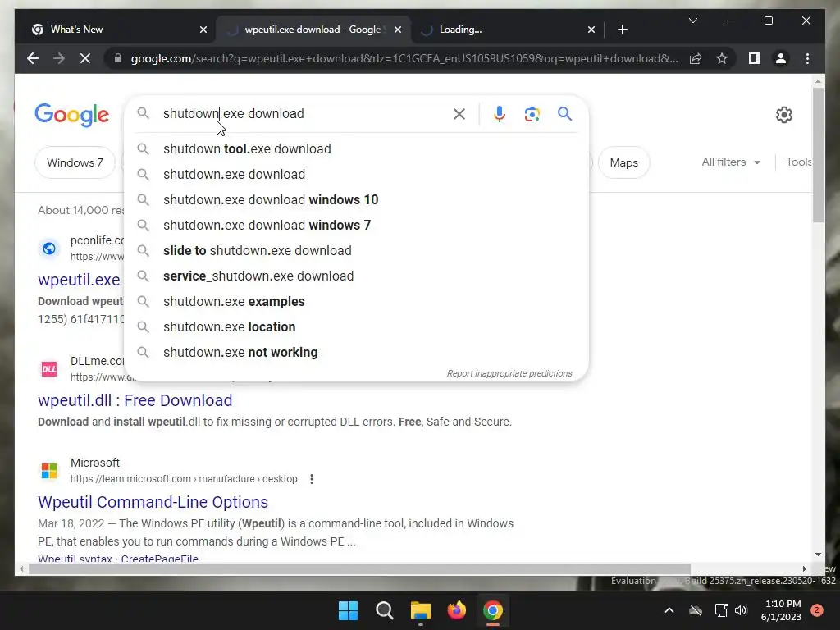Show hidden system tray icons
The image size is (840, 630).
(669, 610)
